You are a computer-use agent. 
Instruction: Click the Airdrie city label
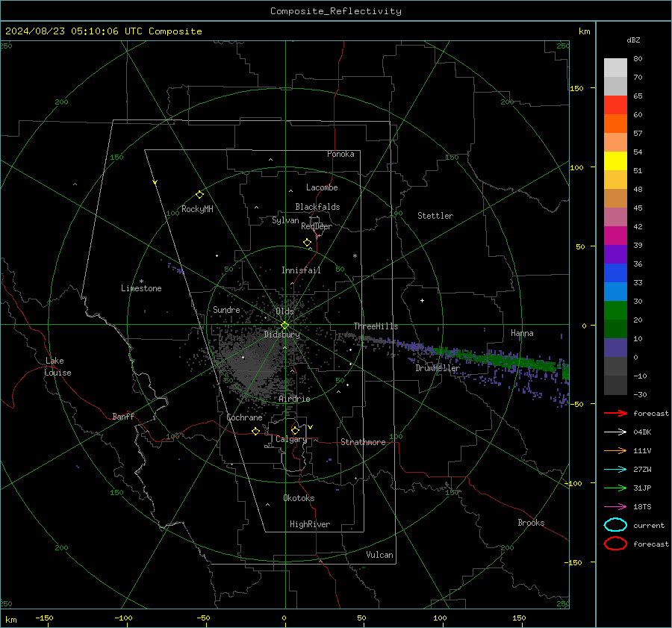[294, 399]
